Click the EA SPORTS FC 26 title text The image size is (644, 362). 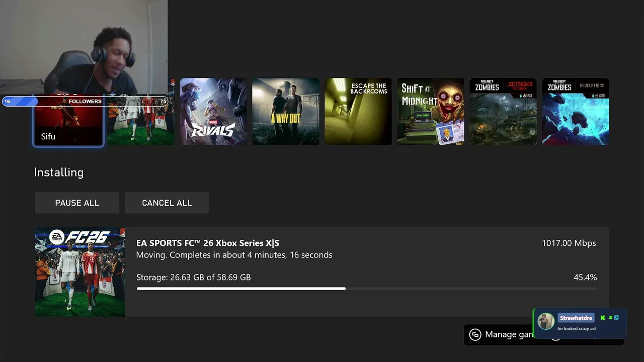coord(208,243)
